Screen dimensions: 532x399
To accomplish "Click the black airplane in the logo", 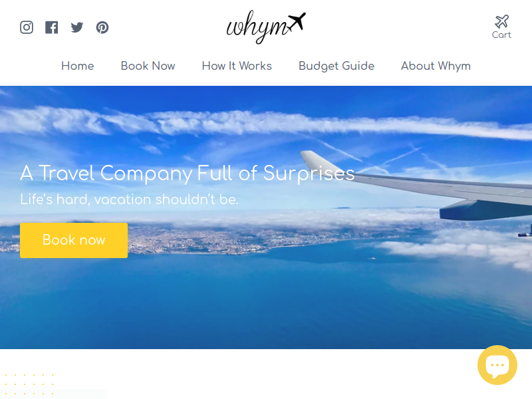I will (297, 21).
